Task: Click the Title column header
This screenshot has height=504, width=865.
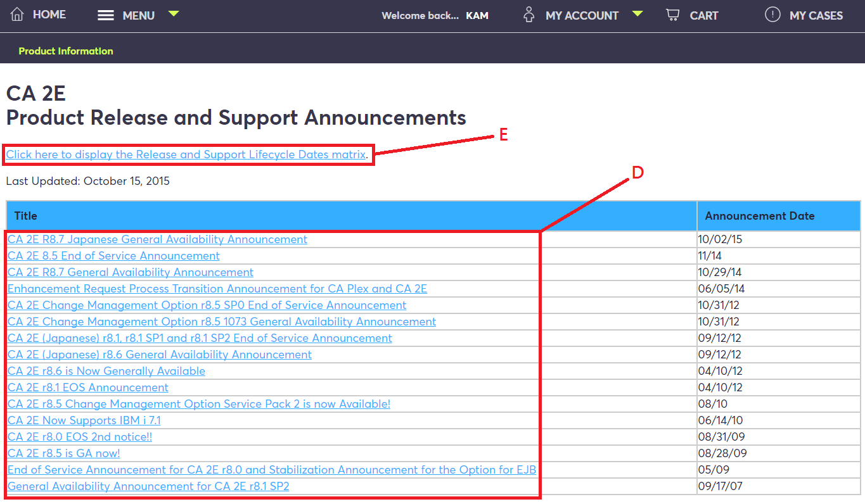Action: pyautogui.click(x=352, y=216)
